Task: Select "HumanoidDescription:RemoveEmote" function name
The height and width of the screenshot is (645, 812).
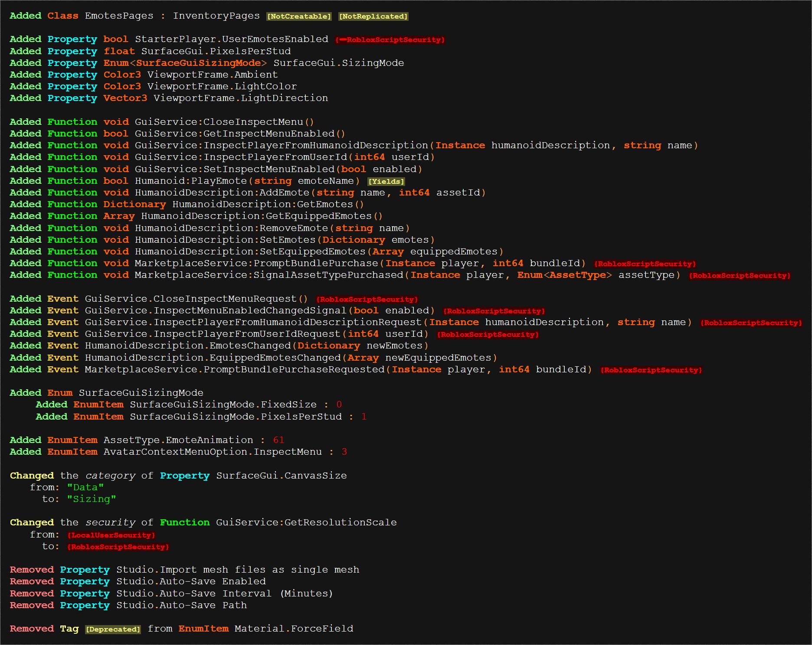Action: pyautogui.click(x=232, y=228)
